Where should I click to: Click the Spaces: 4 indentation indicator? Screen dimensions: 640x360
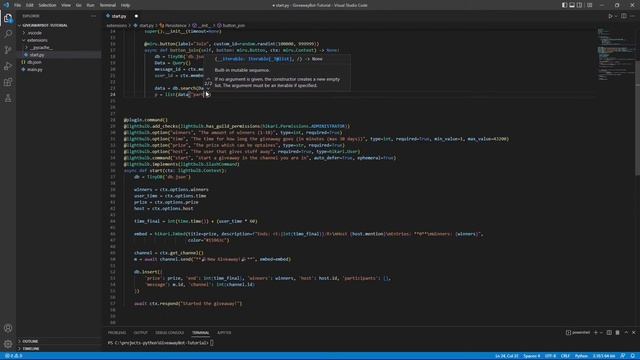pos(531,356)
